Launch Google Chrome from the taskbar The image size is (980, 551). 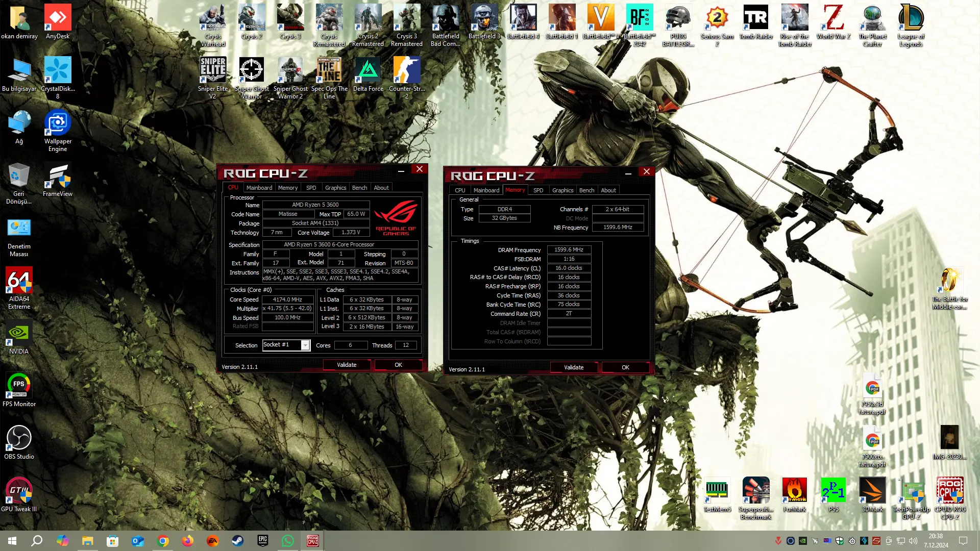pos(163,541)
